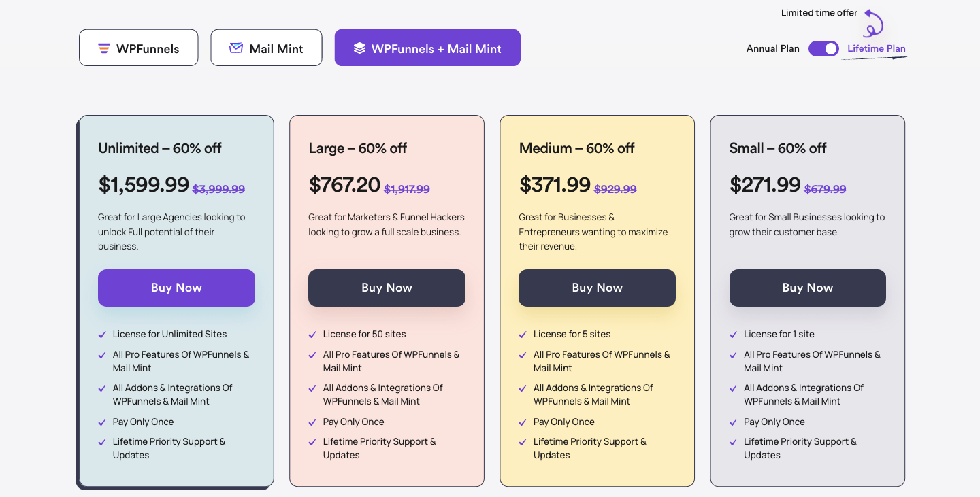This screenshot has width=980, height=497.
Task: Click the checkmark next to License for 1 site
Action: [733, 334]
